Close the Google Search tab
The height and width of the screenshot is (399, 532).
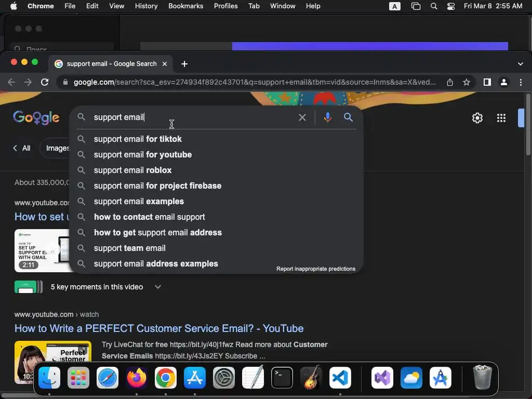click(x=165, y=64)
